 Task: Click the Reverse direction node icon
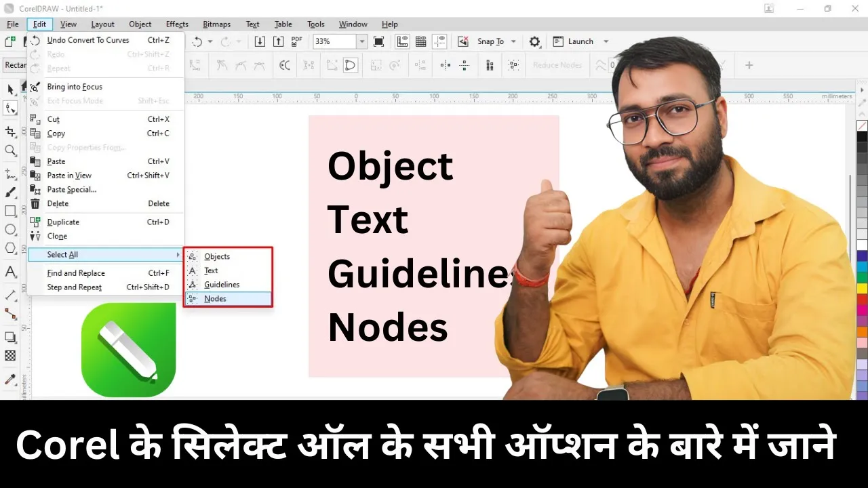[285, 65]
